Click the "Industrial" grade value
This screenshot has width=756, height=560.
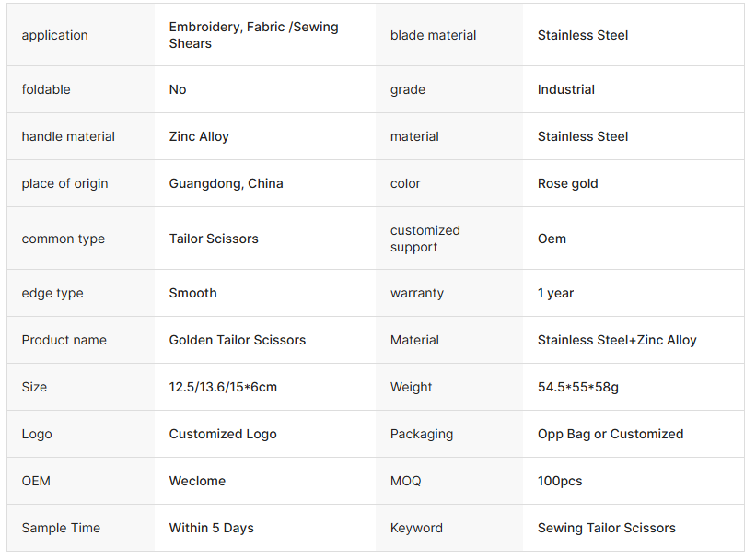[x=566, y=89]
